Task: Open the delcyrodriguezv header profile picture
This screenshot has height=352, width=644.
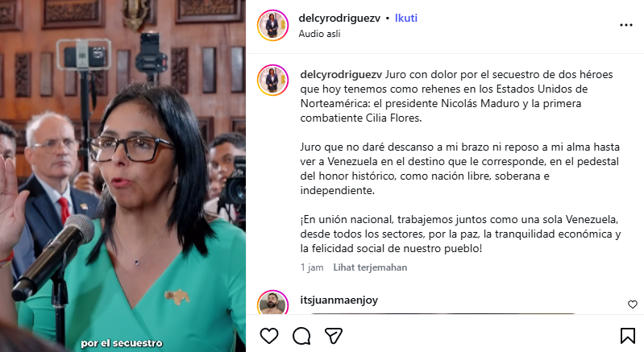Action: click(x=272, y=26)
